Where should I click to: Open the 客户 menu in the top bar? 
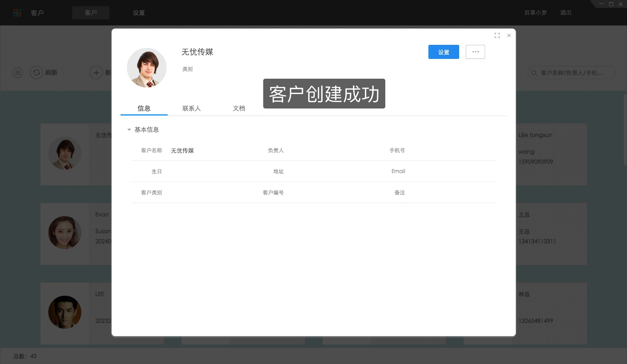[91, 13]
